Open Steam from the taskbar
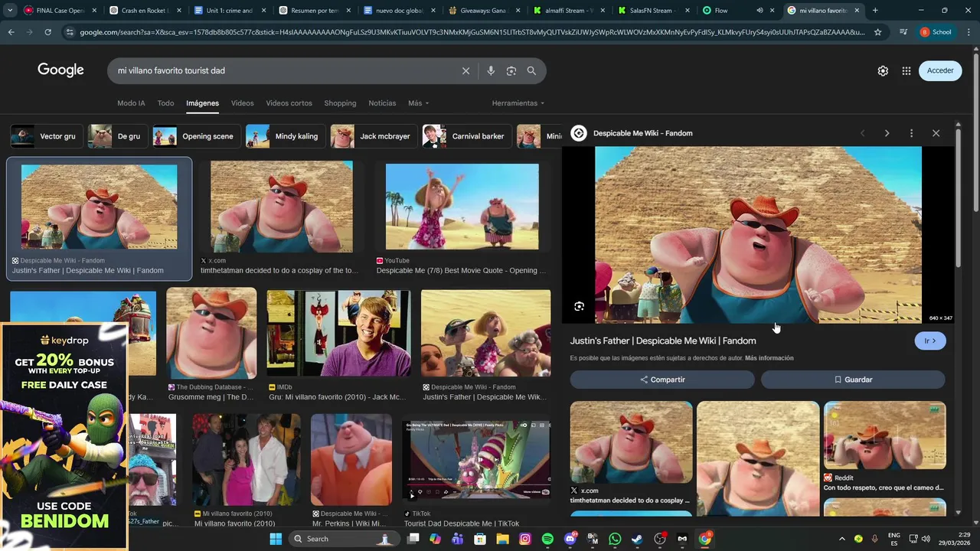 point(637,539)
